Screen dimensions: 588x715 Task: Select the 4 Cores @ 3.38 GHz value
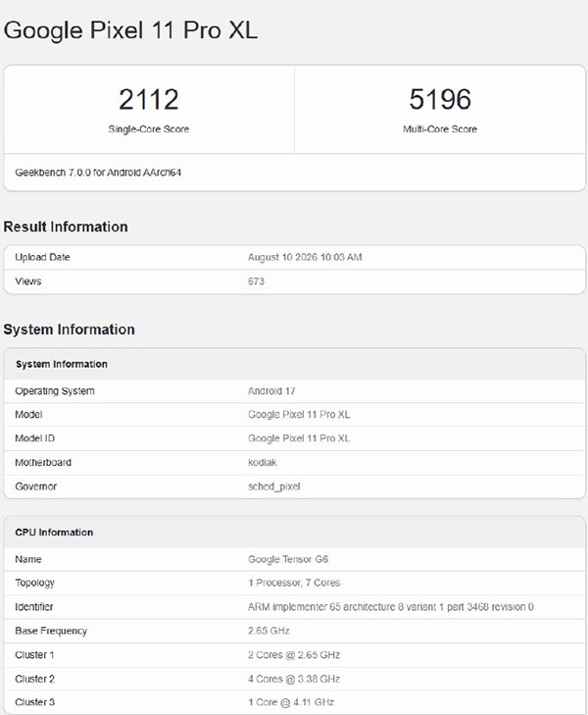(294, 679)
